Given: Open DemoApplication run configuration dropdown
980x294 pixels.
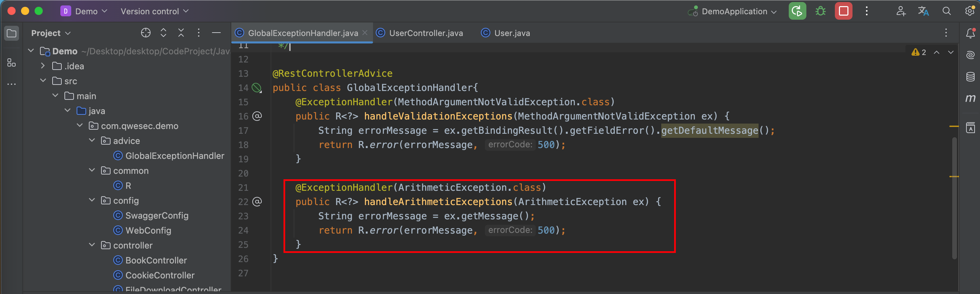Looking at the screenshot, I should (x=732, y=11).
